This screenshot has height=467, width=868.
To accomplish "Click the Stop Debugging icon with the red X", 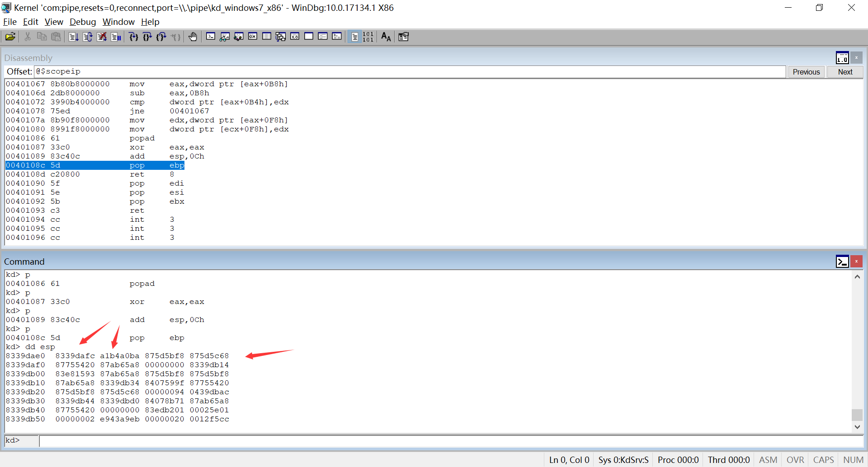I will click(102, 37).
